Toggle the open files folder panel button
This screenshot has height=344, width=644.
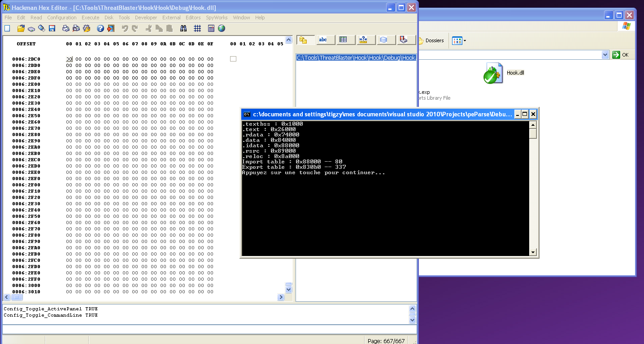tap(303, 40)
